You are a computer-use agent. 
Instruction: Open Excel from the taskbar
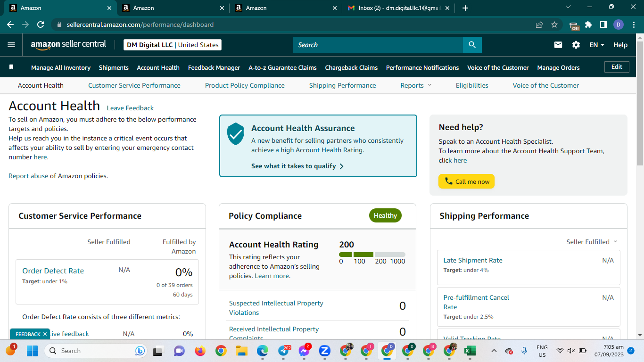(x=470, y=351)
